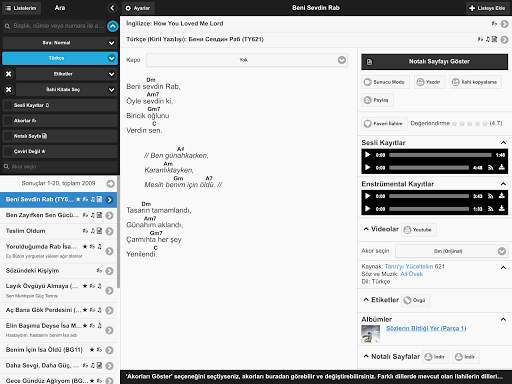Open the Etiketler filter dropdown
The width and height of the screenshot is (512, 384).
click(66, 74)
